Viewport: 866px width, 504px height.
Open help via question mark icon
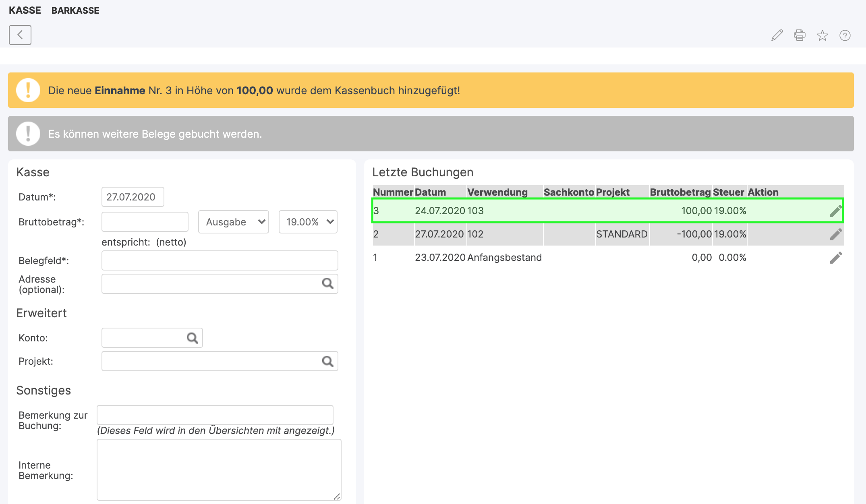click(845, 35)
